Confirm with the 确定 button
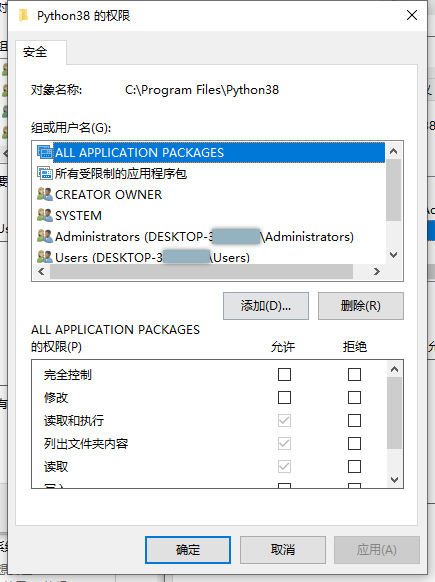Image resolution: width=435 pixels, height=582 pixels. (x=188, y=550)
